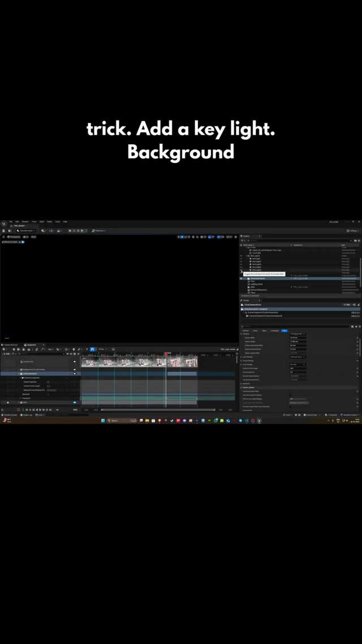Viewport: 362px width, 644px height.
Task: Toggle the blue snapping icon in Sequencer toolbar
Action: (x=92, y=349)
